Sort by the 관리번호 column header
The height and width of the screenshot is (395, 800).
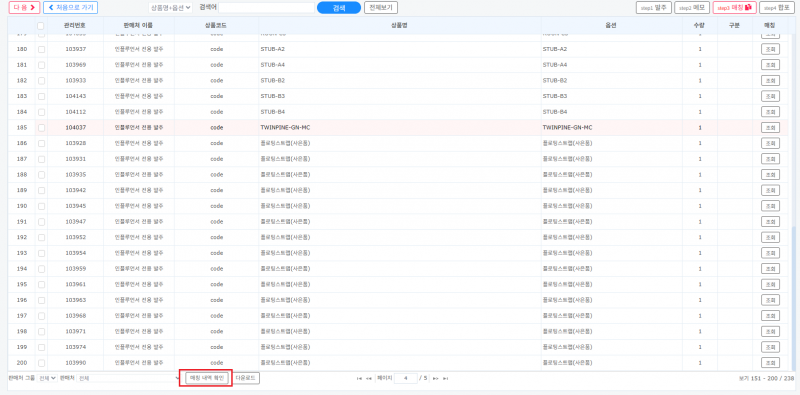pyautogui.click(x=76, y=26)
